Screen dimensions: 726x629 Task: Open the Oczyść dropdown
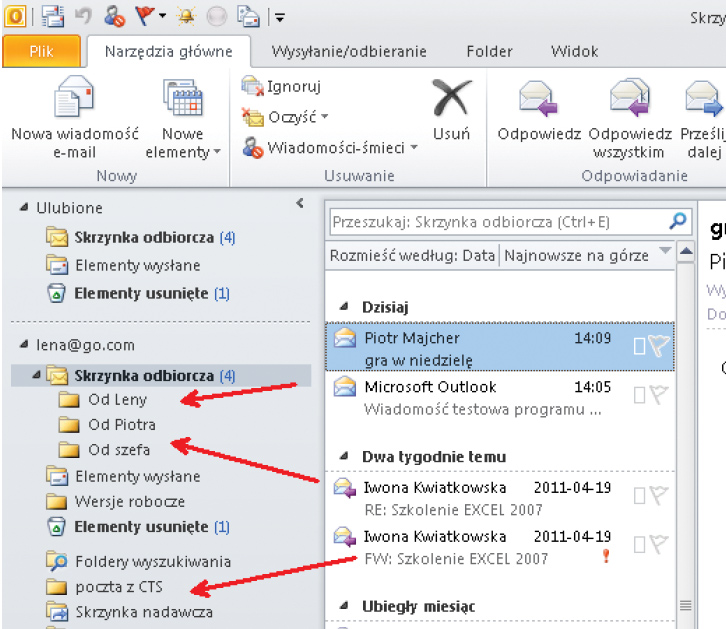pyautogui.click(x=324, y=118)
